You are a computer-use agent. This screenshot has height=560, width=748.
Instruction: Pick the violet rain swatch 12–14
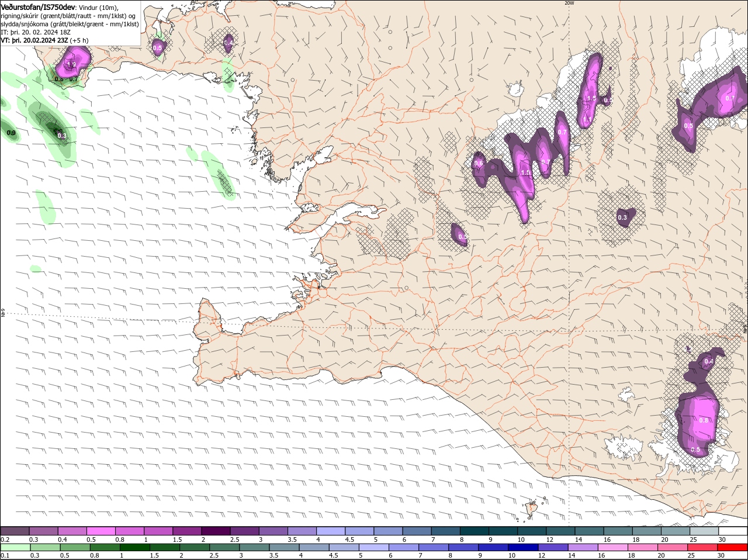pyautogui.click(x=554, y=547)
